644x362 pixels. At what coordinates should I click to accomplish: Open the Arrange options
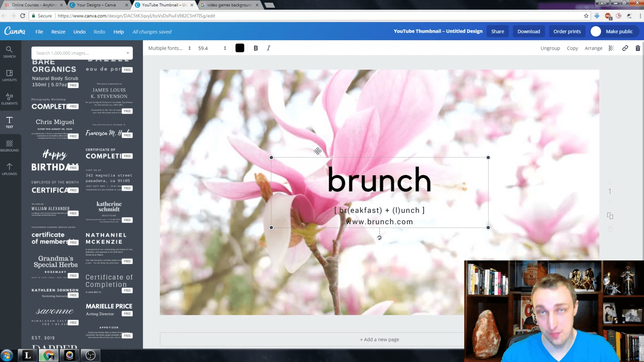(593, 48)
